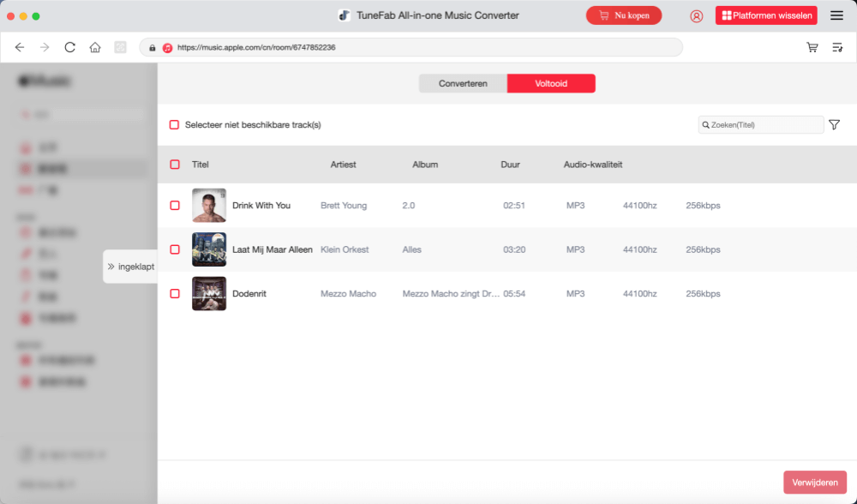
Task: Click the filter funnel icon
Action: (x=834, y=125)
